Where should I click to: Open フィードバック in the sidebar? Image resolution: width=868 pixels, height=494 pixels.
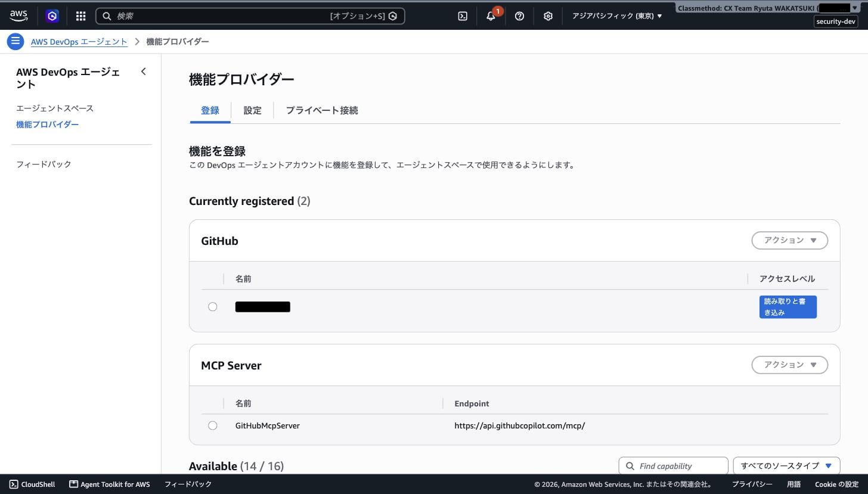pos(44,164)
